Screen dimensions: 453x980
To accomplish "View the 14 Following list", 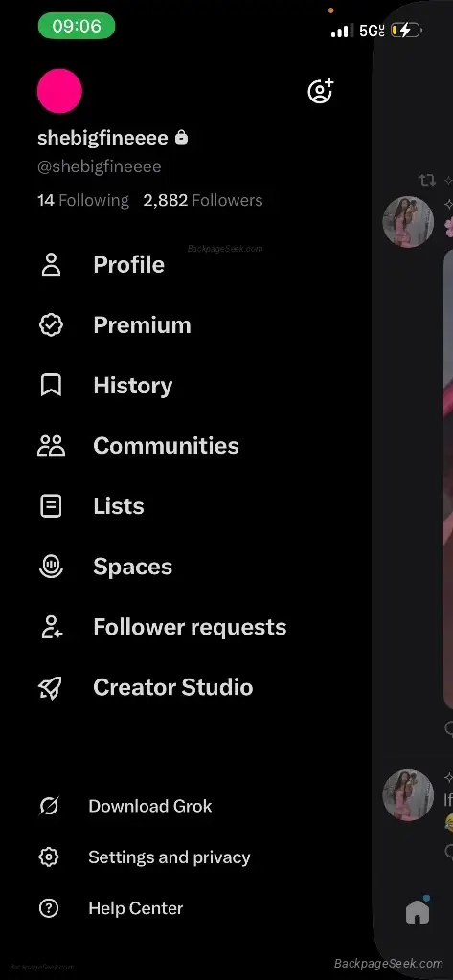I will (x=83, y=201).
